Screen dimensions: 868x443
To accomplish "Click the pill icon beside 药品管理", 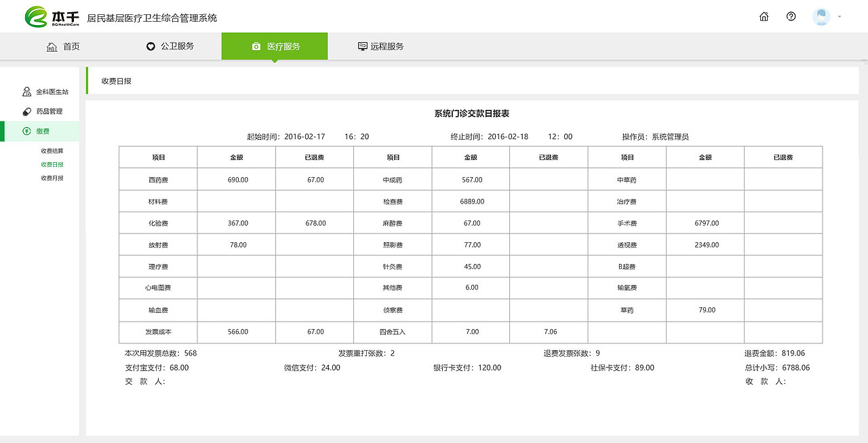I will point(26,111).
